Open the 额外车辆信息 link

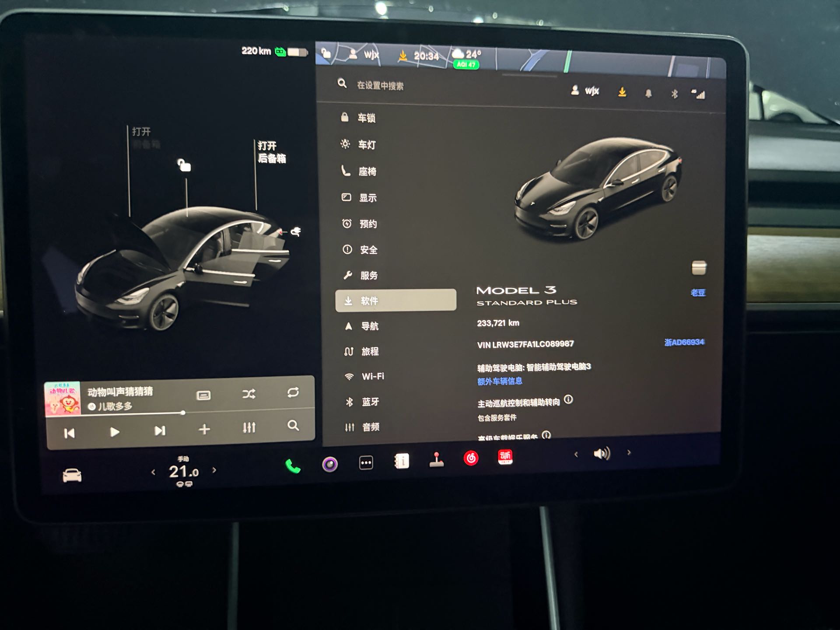pos(500,381)
